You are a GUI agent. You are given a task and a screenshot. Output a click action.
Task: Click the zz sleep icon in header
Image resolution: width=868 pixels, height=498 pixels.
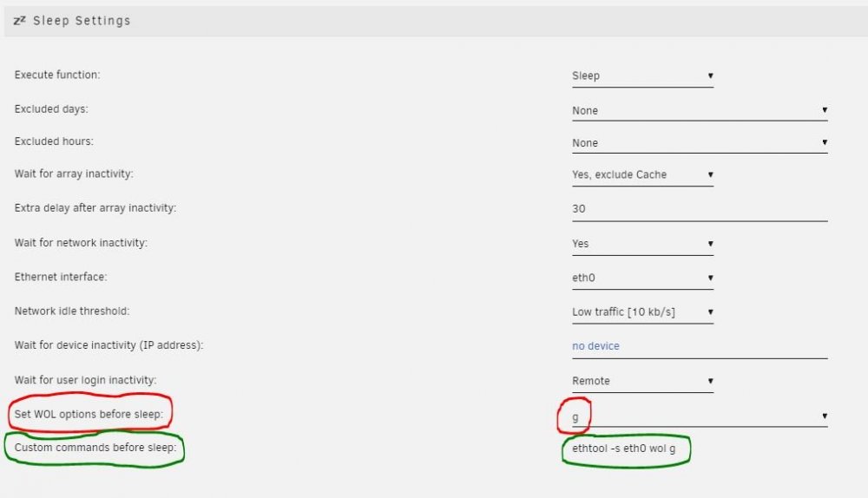coord(19,21)
